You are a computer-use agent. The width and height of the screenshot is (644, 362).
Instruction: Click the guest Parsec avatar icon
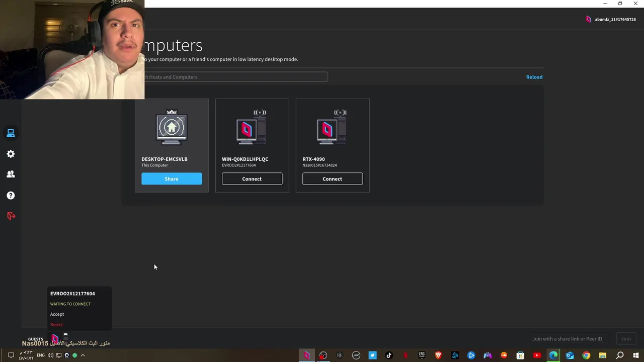coord(55,339)
